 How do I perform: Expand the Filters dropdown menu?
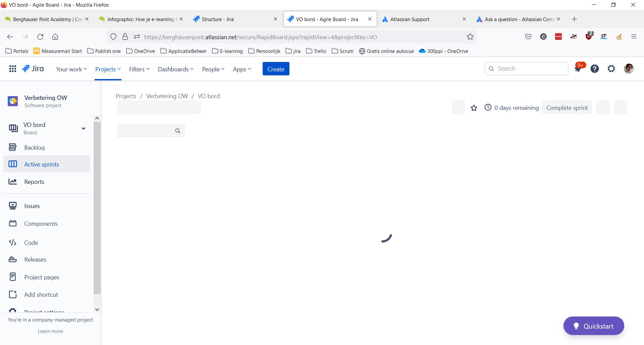pyautogui.click(x=139, y=69)
